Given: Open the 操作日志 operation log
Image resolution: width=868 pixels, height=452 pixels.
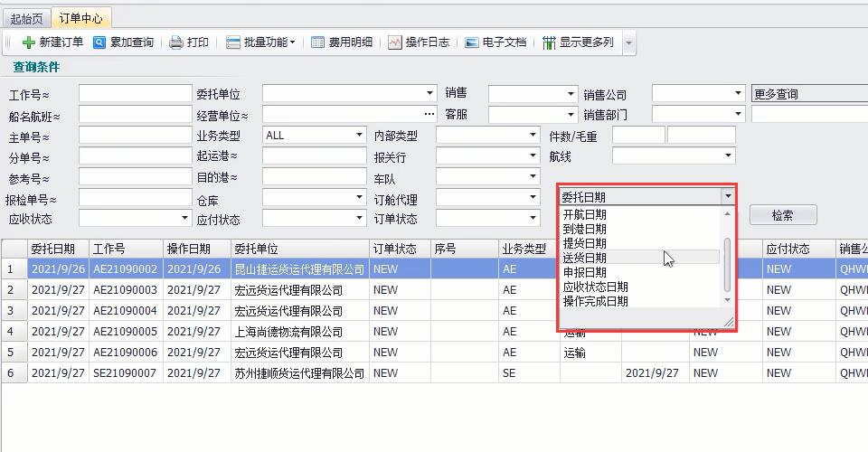Looking at the screenshot, I should 395,42.
